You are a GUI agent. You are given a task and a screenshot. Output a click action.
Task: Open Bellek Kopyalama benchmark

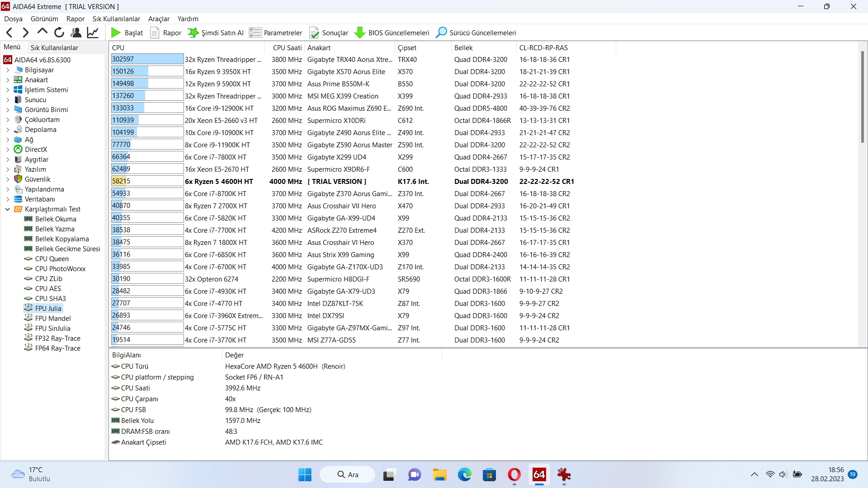point(57,239)
